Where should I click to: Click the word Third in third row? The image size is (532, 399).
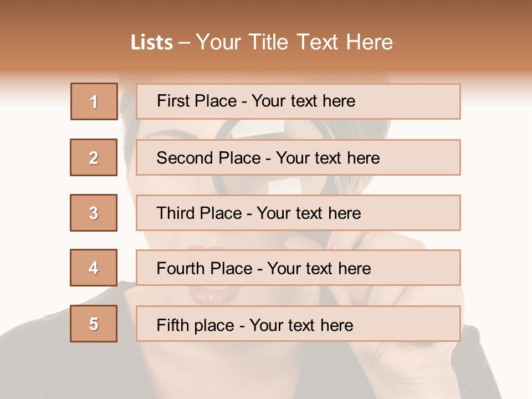point(176,213)
